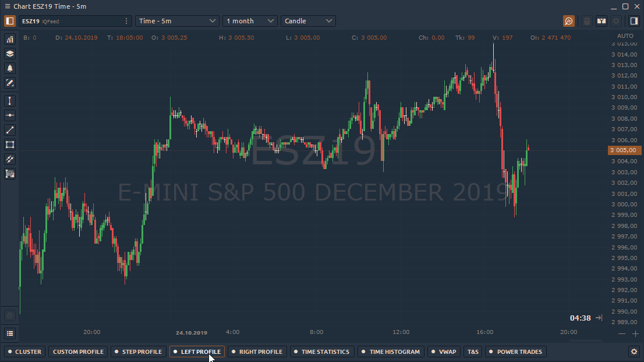The image size is (644, 362).
Task: Click the T&S button
Action: (x=473, y=352)
